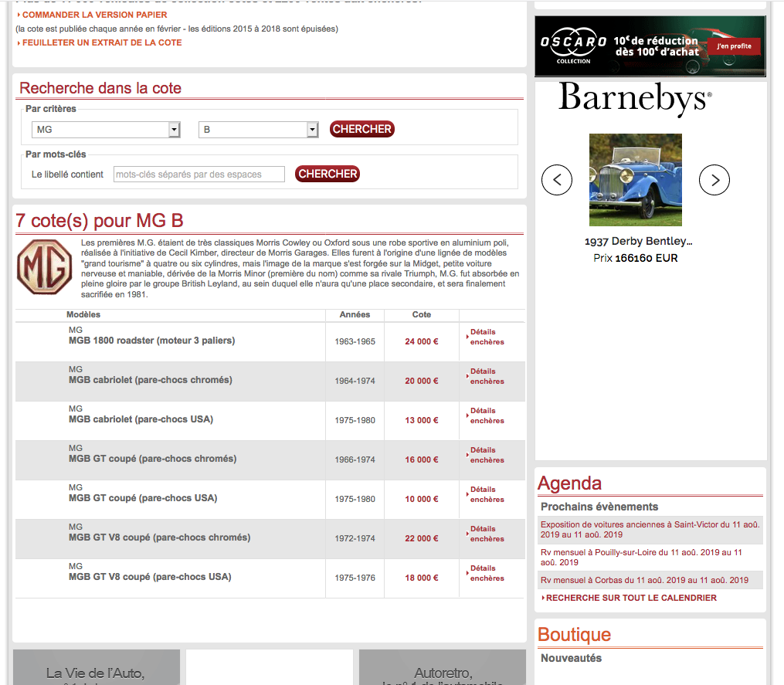Focus the keywords search input field
784x685 pixels.
point(199,174)
